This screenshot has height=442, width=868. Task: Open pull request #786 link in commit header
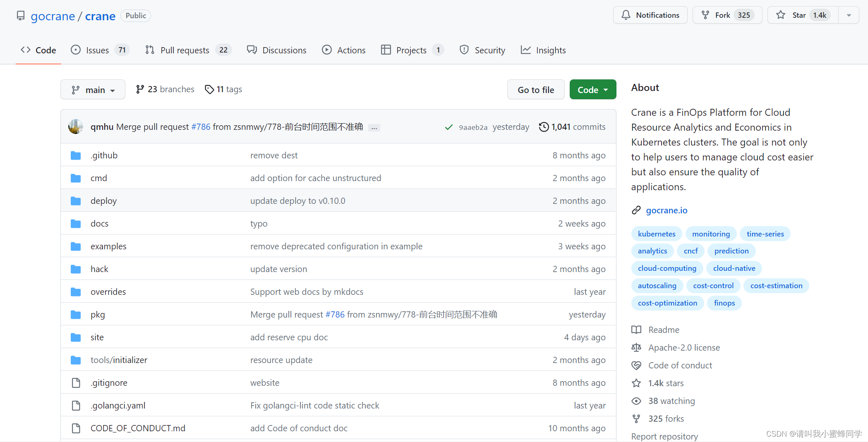[x=201, y=127]
